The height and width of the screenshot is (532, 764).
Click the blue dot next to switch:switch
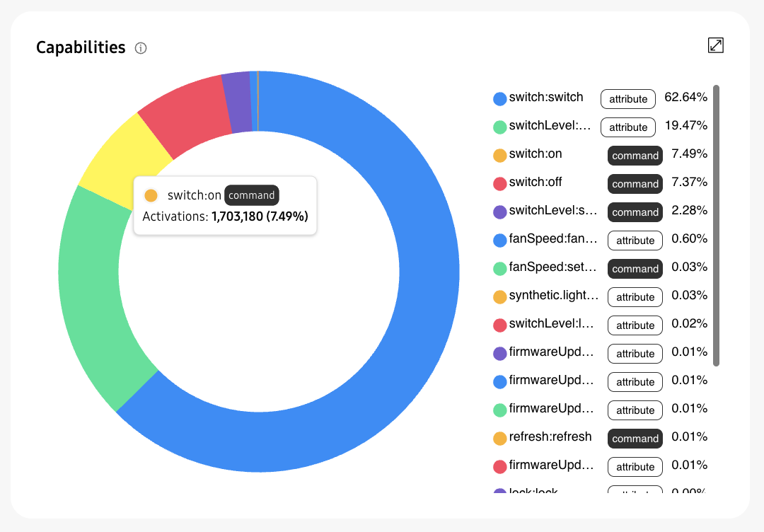[499, 99]
